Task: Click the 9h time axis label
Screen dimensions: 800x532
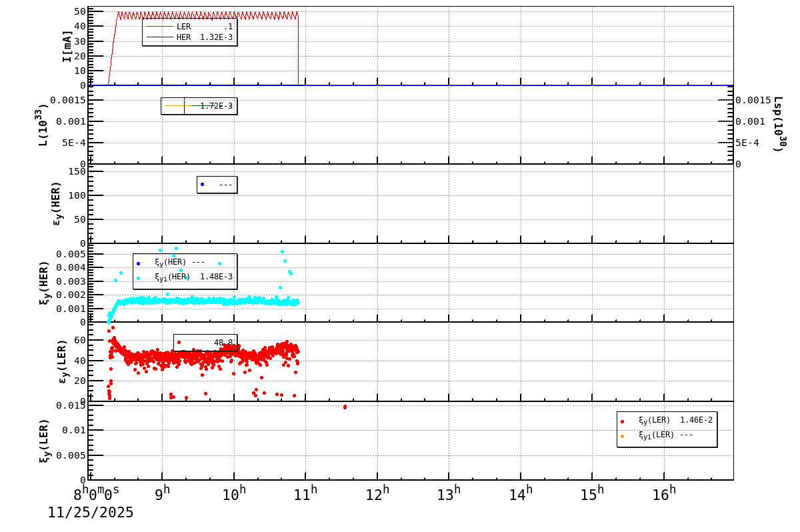Action: click(162, 495)
